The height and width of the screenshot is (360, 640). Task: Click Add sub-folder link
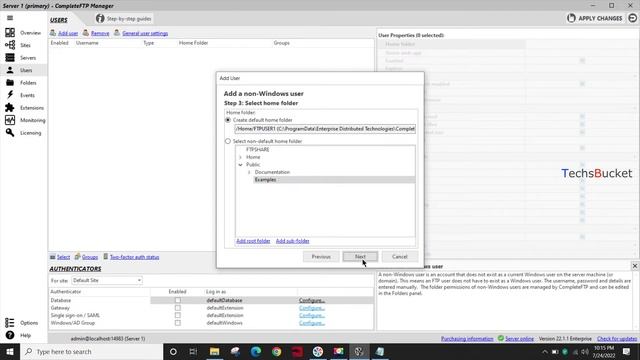[292, 241]
